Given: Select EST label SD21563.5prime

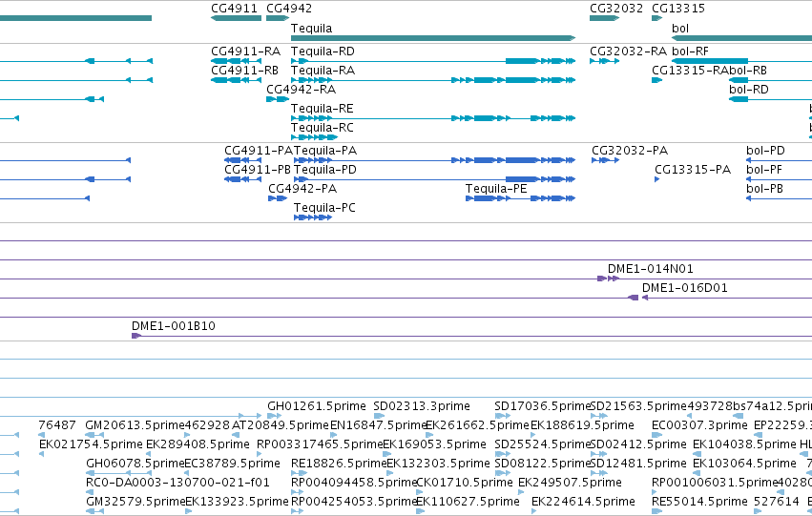Looking at the screenshot, I should 638,406.
